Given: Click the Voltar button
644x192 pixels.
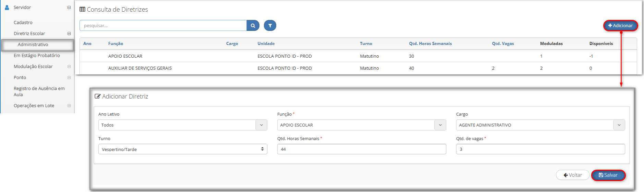Looking at the screenshot, I should pos(573,175).
